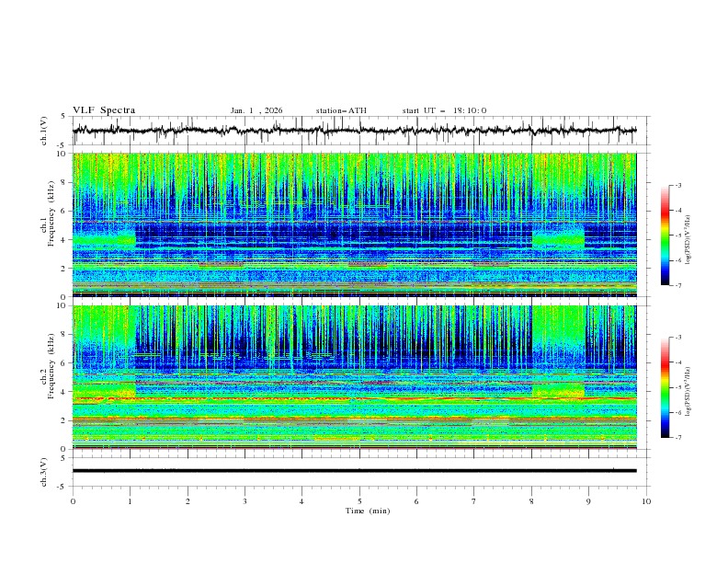Screen dimensions: 728x563
Task: Click the time axis tick label "5"
Action: point(359,501)
